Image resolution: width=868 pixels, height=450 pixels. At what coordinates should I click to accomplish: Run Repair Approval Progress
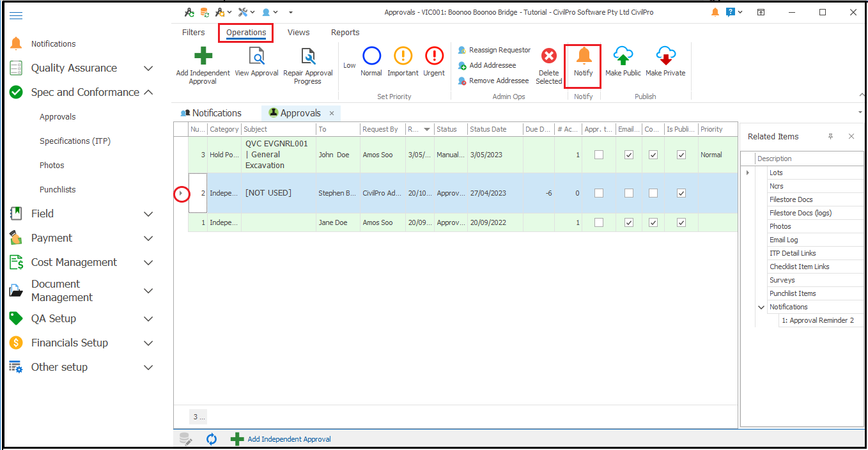pos(308,57)
